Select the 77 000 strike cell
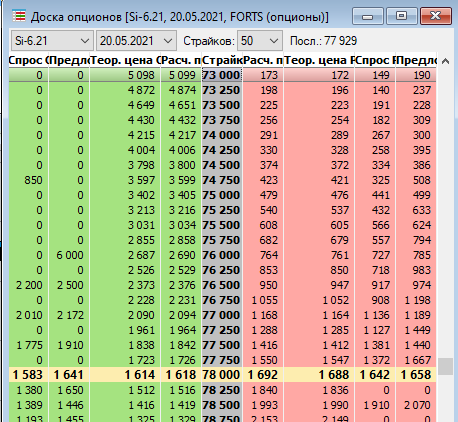This screenshot has width=458, height=422. (222, 315)
